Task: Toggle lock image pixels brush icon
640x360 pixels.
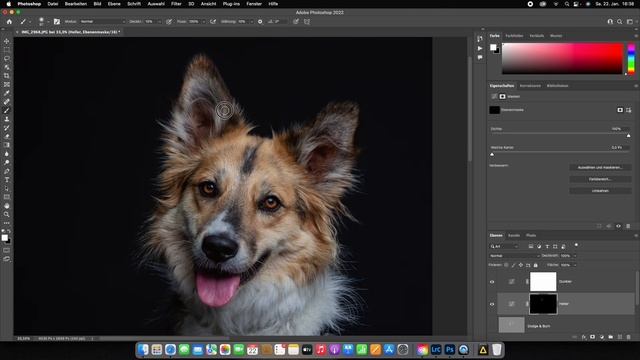Action: [513, 265]
